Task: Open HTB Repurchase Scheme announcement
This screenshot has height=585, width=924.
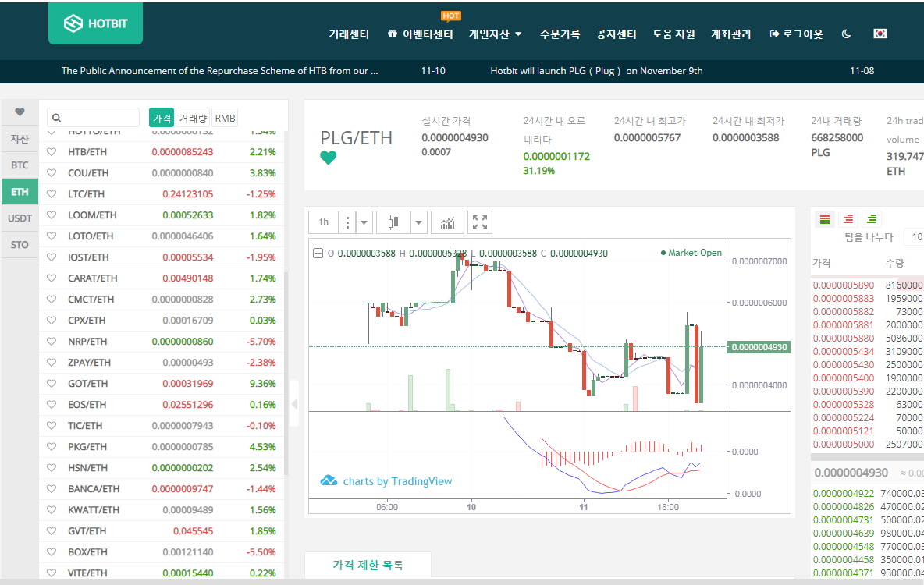Action: [x=220, y=71]
